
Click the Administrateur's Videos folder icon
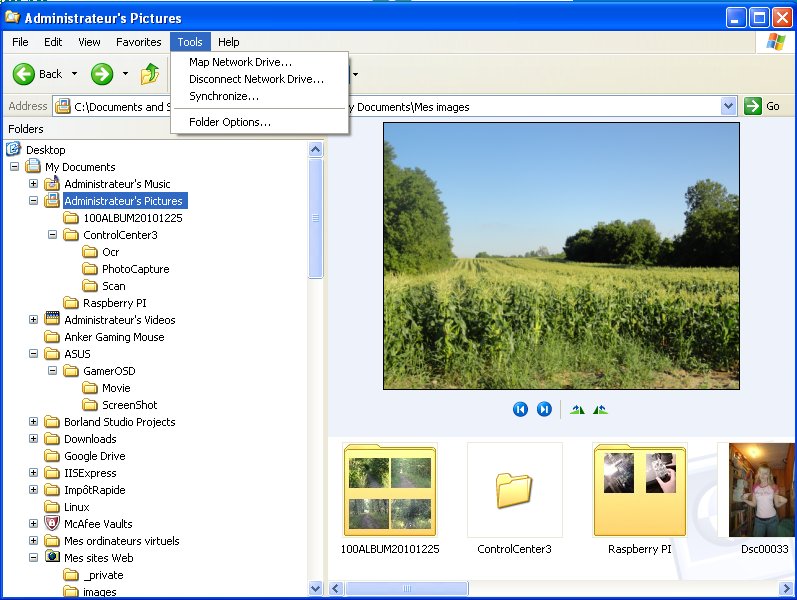click(52, 320)
